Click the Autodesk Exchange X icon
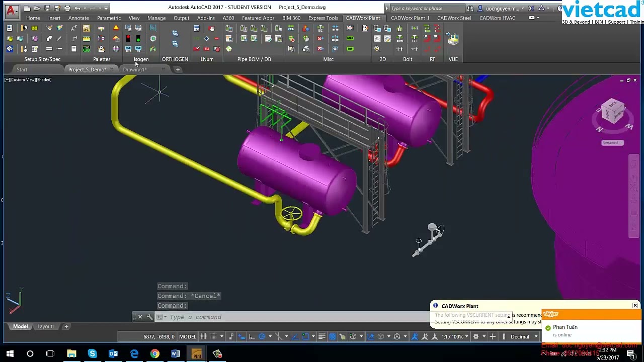 pyautogui.click(x=531, y=8)
